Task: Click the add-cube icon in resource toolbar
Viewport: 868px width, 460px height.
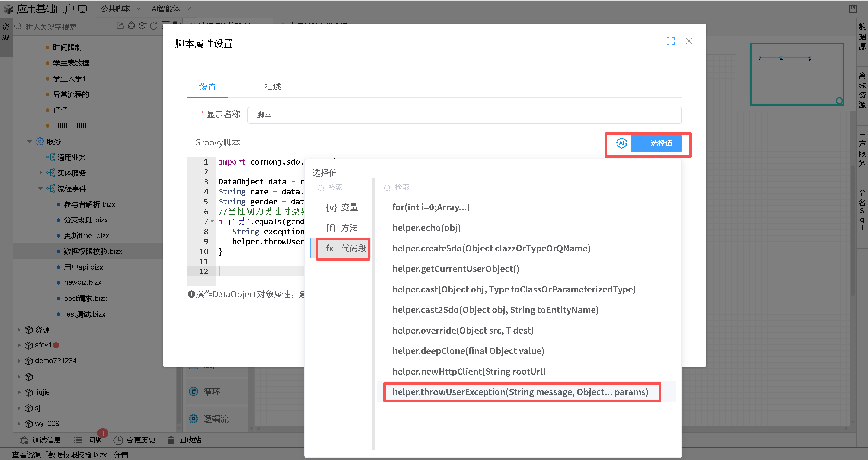Action: point(142,26)
